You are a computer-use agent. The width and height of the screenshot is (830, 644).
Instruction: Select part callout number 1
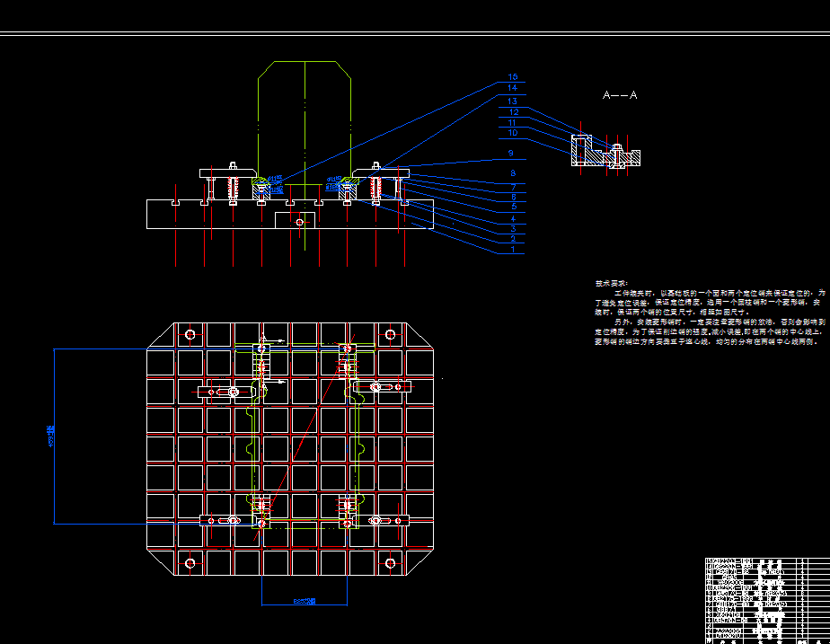pyautogui.click(x=512, y=249)
